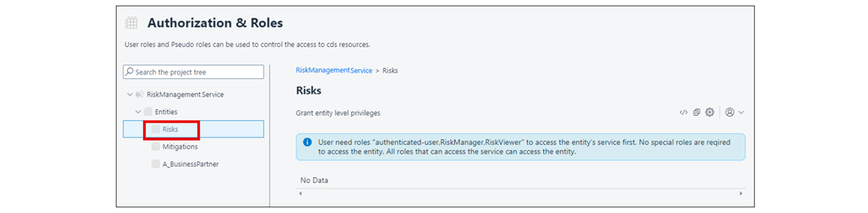Open the RiskManagementService breadcrumb link
Image resolution: width=868 pixels, height=213 pixels.
(x=334, y=70)
